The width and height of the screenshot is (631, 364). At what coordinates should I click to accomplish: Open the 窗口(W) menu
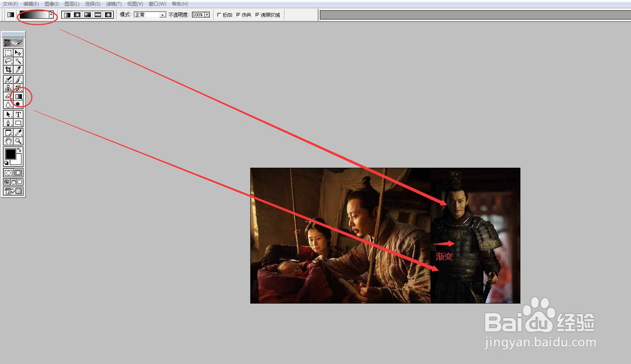(158, 4)
